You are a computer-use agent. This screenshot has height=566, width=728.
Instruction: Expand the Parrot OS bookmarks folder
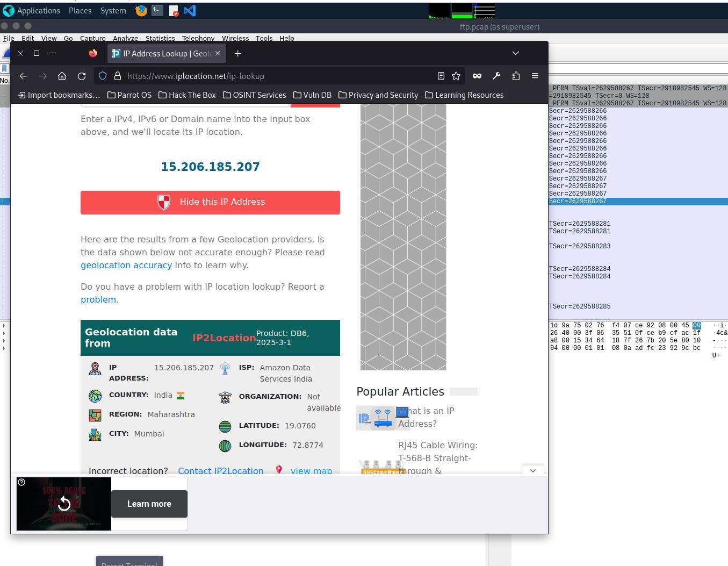(129, 95)
